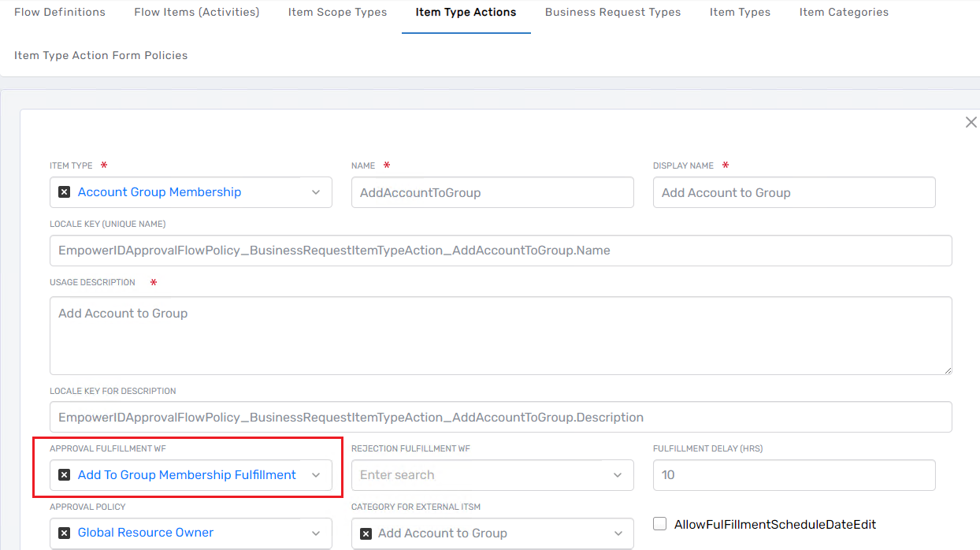Remove Add Account to Group ITSM category X icon
980x550 pixels.
point(366,533)
